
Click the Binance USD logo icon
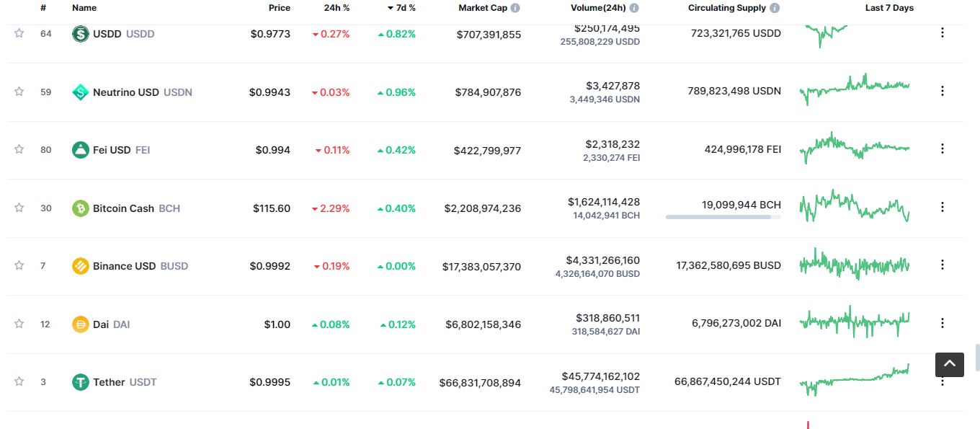[81, 266]
